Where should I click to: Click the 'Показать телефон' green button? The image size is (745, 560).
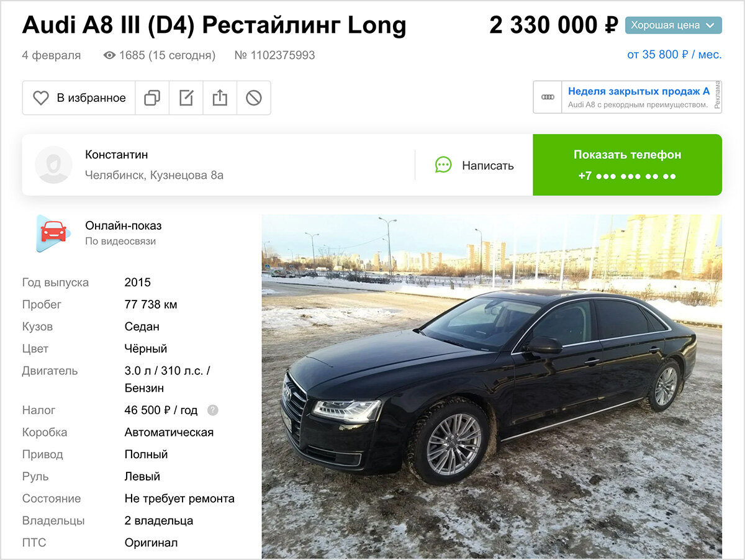627,165
